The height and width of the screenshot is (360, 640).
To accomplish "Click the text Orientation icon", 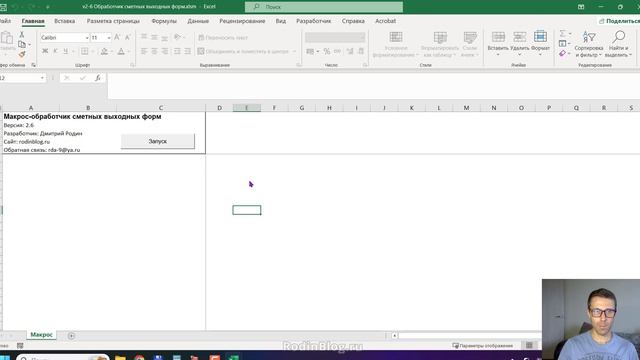I will coord(178,37).
